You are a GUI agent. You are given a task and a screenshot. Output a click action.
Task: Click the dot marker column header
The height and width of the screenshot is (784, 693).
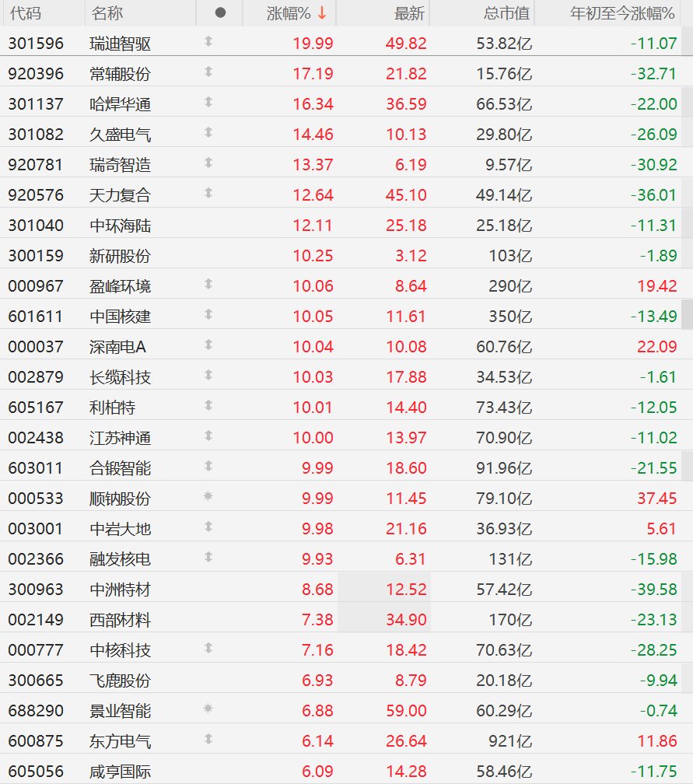[x=220, y=13]
